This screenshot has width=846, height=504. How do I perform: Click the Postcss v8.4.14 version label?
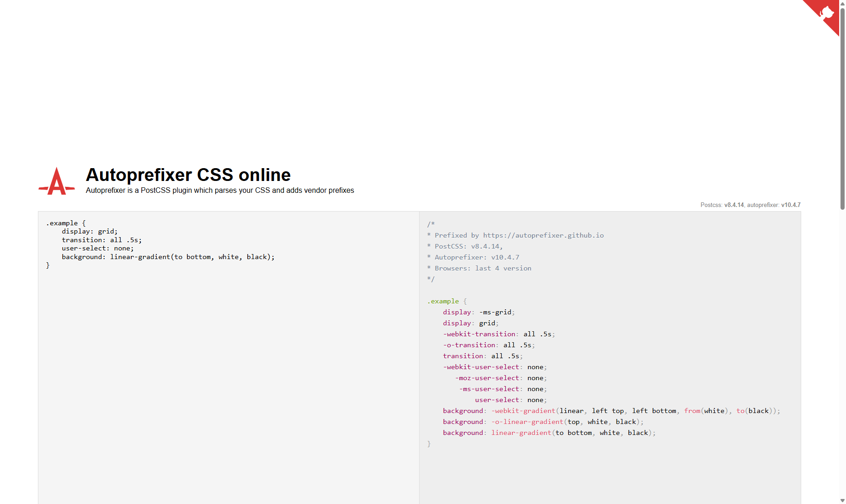click(x=722, y=205)
